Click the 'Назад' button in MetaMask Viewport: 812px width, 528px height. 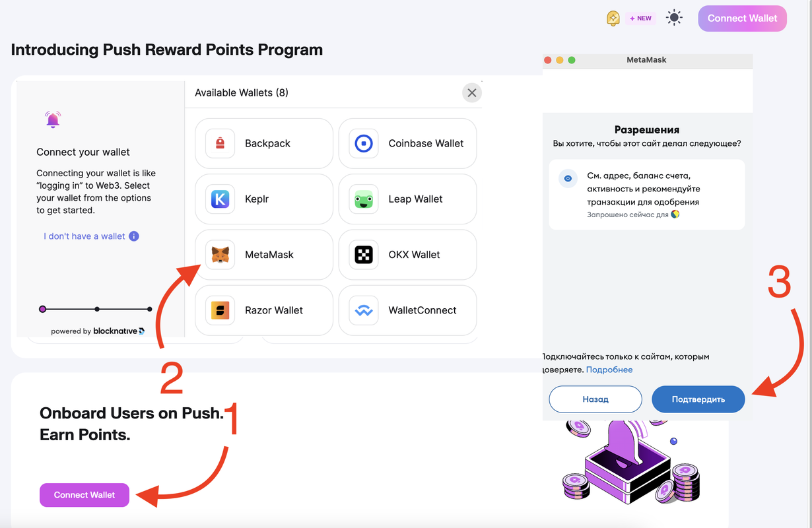click(595, 399)
